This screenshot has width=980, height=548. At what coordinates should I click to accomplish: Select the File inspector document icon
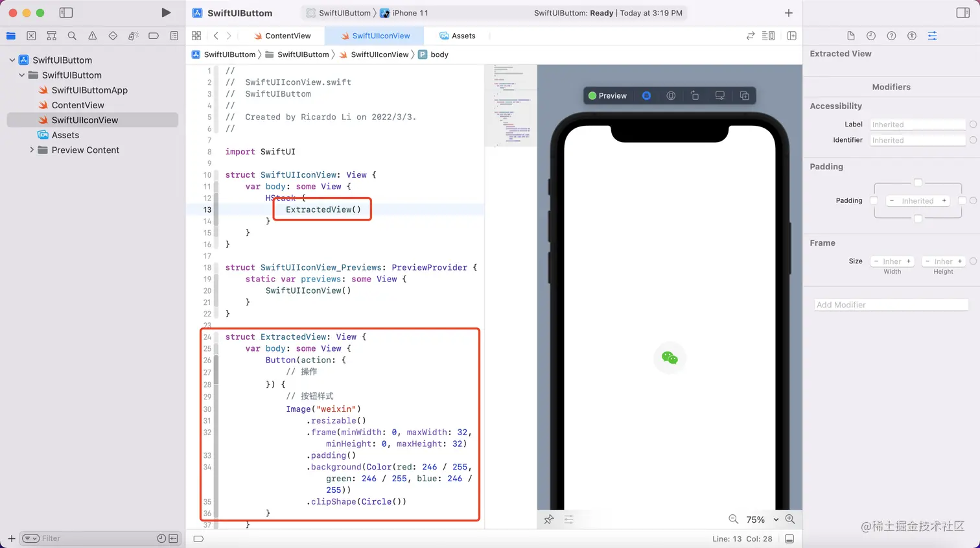[852, 36]
